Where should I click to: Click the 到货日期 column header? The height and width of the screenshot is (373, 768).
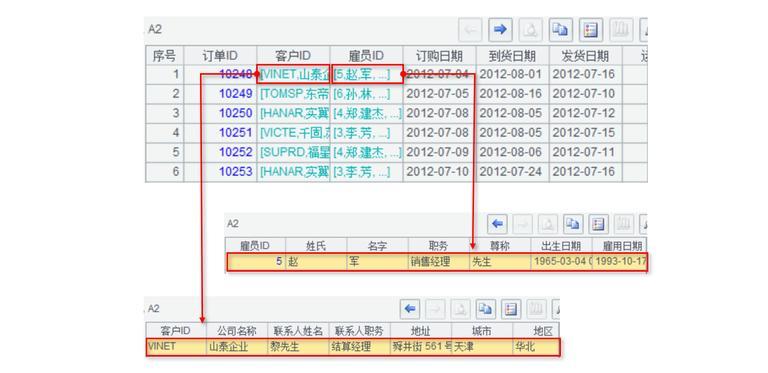tap(512, 56)
